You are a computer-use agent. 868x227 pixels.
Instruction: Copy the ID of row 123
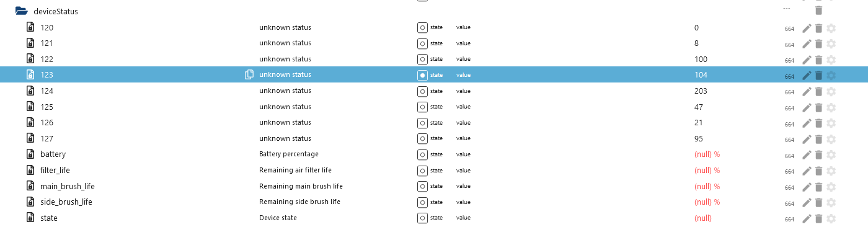249,74
